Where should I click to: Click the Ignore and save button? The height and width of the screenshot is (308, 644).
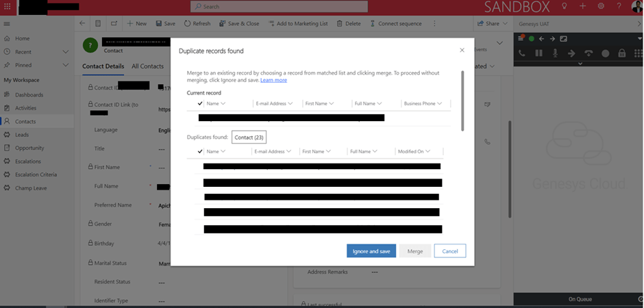(371, 251)
